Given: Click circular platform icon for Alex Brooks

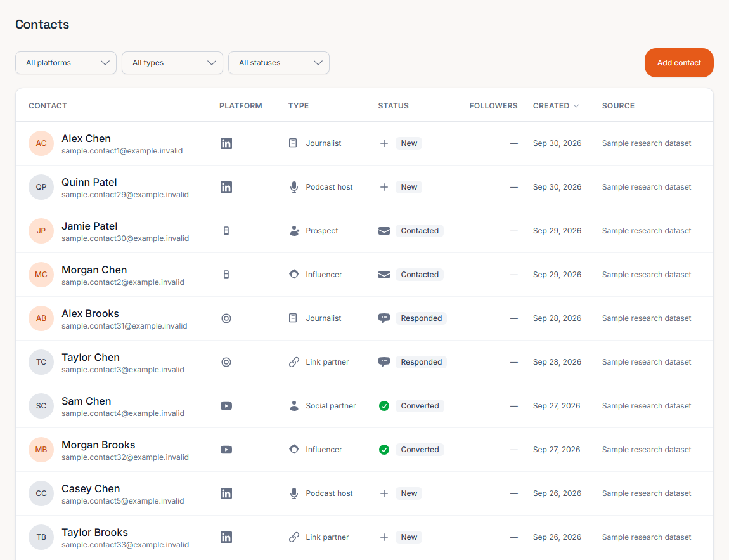Looking at the screenshot, I should click(x=226, y=318).
